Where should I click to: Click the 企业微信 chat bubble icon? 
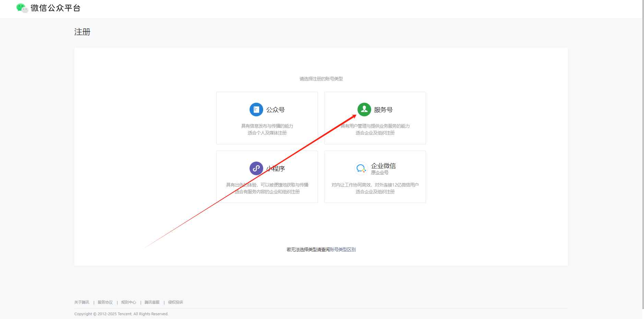361,168
